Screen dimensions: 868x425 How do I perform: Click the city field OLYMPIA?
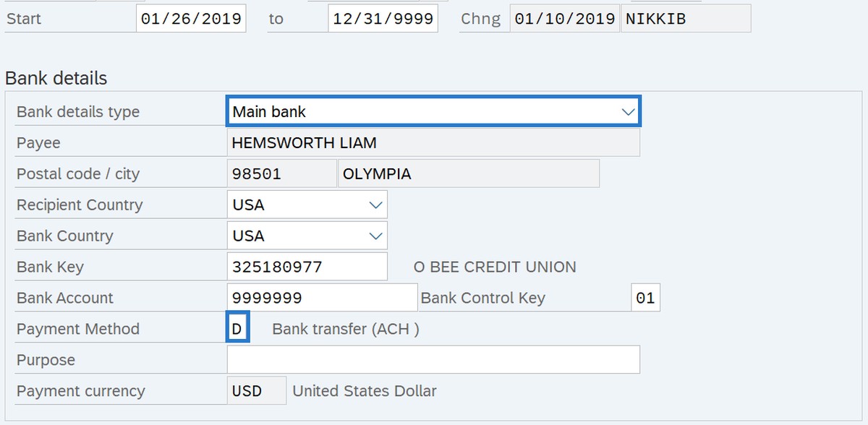(x=467, y=174)
